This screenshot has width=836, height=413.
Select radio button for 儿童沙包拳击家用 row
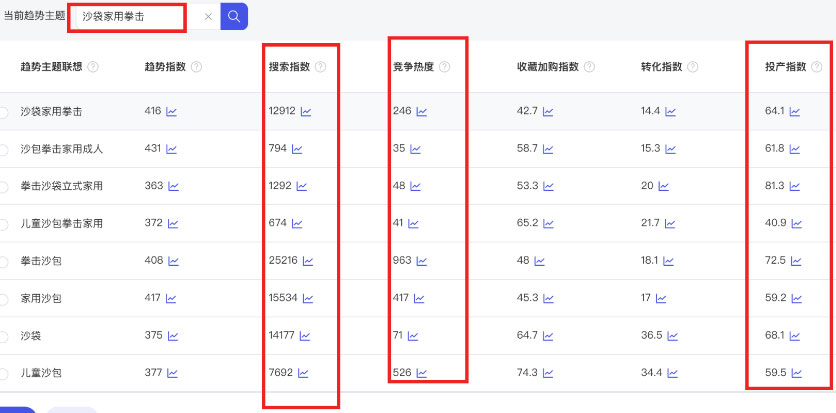tap(3, 224)
